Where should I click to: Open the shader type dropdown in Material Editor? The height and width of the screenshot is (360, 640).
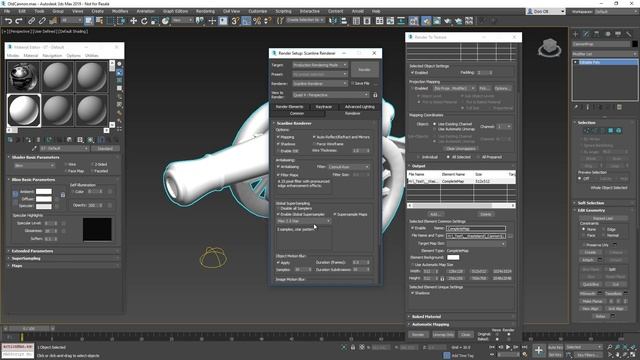point(34,166)
